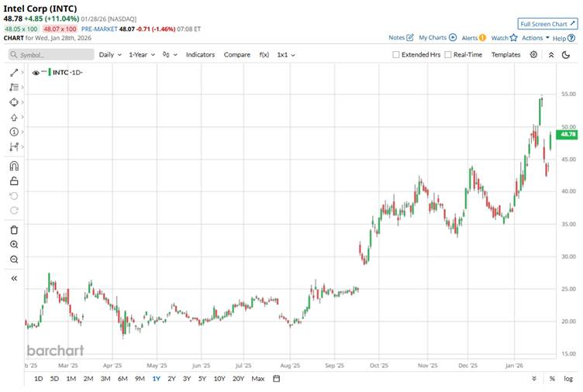Add a chart via My Charts plus
The width and height of the screenshot is (583, 392).
click(x=453, y=37)
